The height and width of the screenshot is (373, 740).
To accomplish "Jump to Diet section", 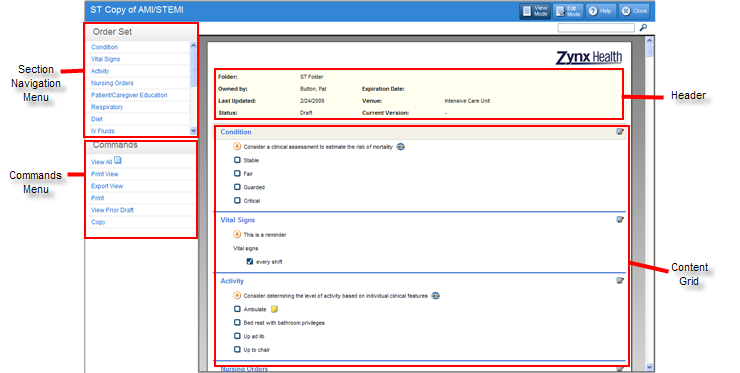I will click(96, 119).
